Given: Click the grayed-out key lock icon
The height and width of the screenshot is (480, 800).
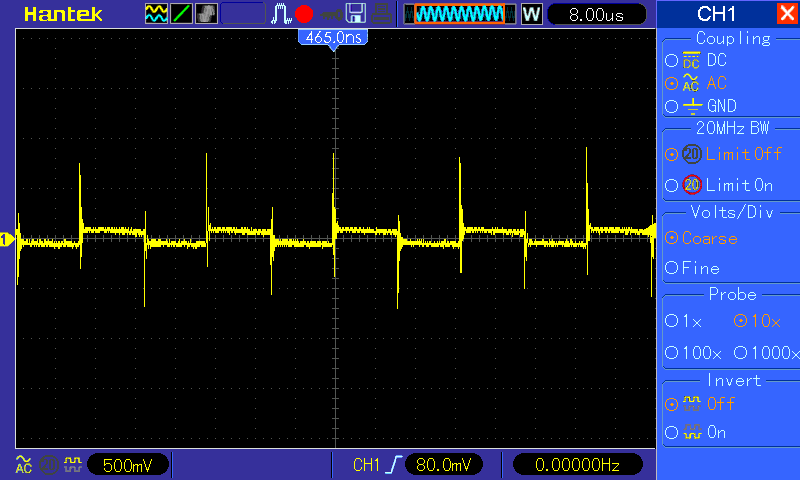Looking at the screenshot, I should click(x=332, y=15).
